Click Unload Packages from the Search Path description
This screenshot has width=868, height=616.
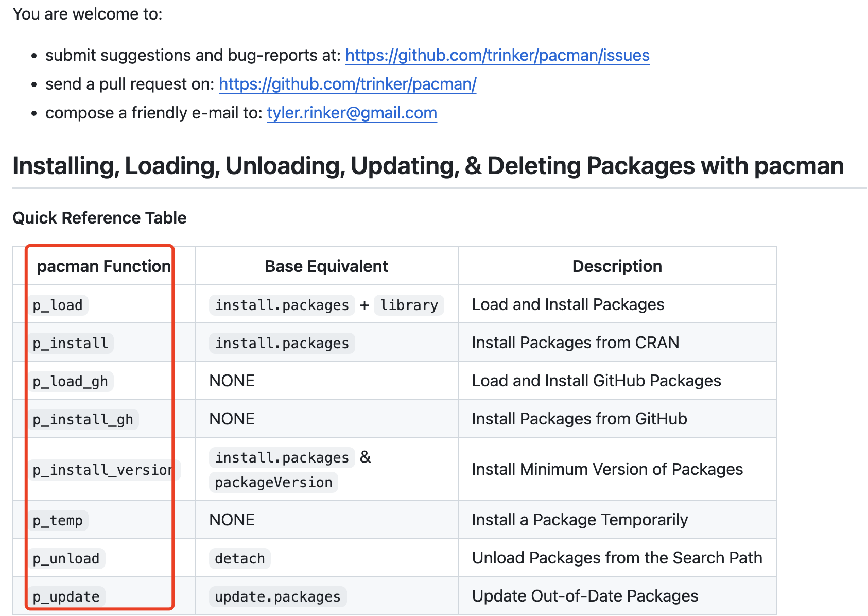[x=617, y=558]
